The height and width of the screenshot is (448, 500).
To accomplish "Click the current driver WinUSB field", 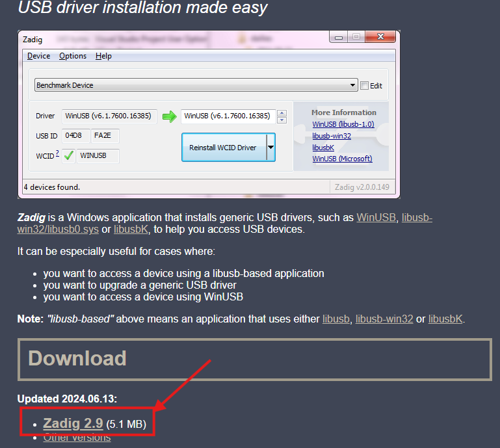I will tap(109, 116).
